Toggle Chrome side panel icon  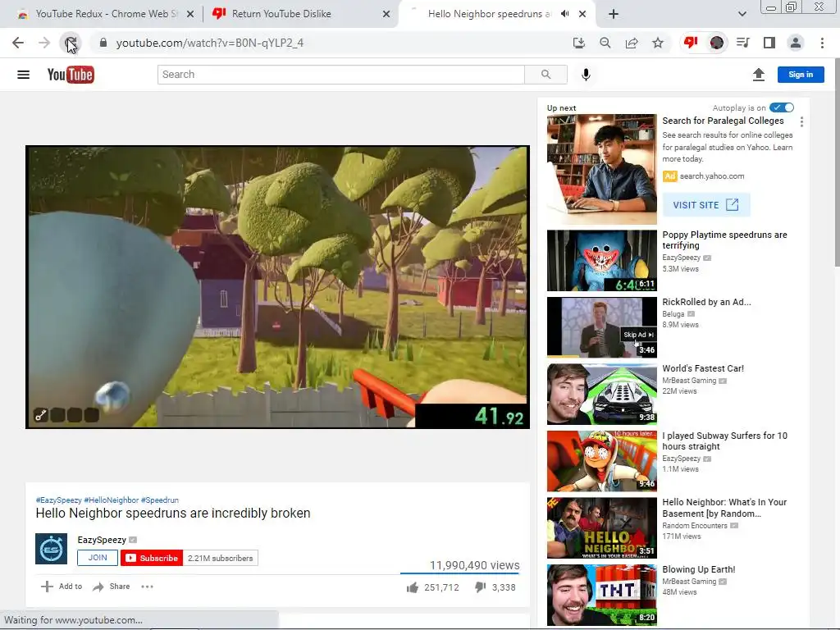click(x=769, y=43)
